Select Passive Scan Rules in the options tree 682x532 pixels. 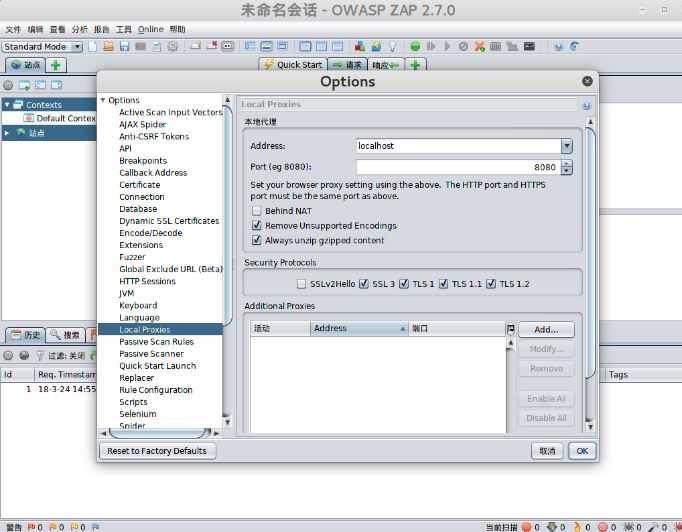(x=157, y=342)
